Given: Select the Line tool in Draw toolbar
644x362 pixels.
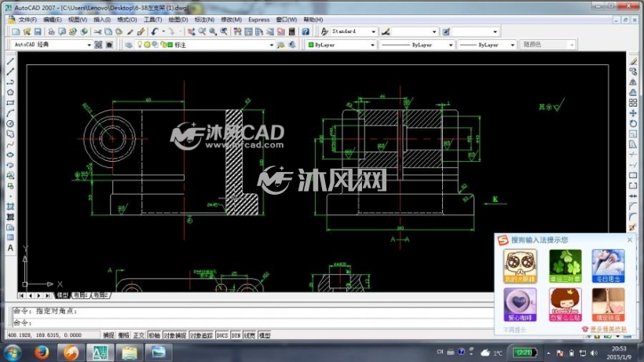Looking at the screenshot, I should click(10, 61).
